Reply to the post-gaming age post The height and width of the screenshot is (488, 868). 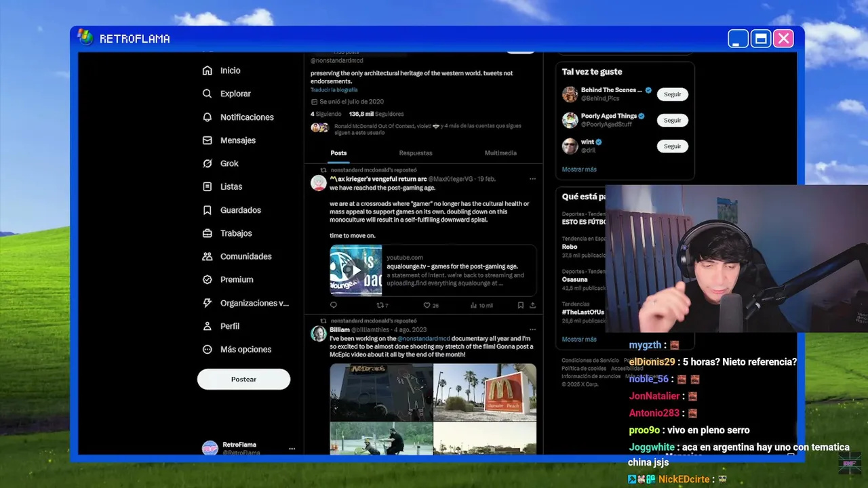coord(333,305)
